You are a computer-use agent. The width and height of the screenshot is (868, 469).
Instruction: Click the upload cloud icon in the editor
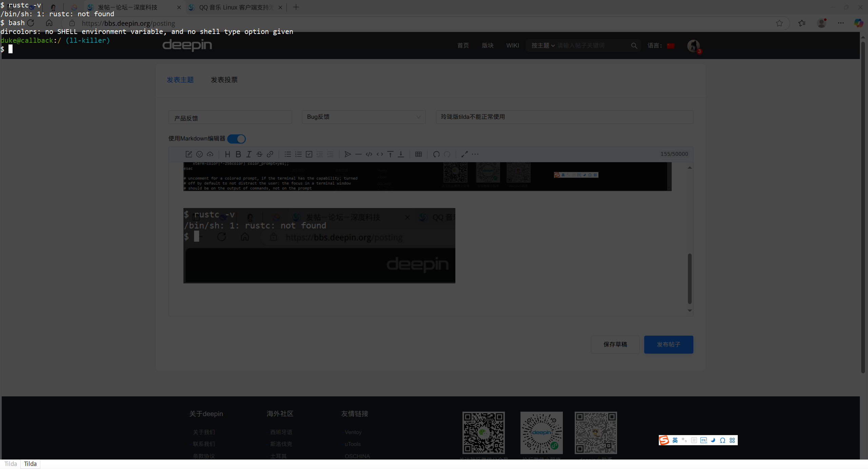(210, 154)
